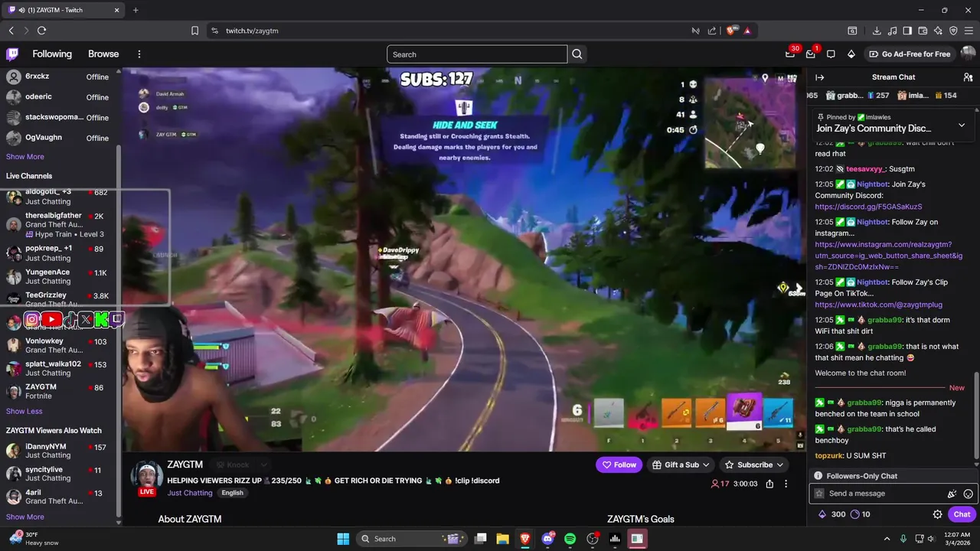Follow the ZAYGTM channel
980x551 pixels.
click(x=619, y=465)
